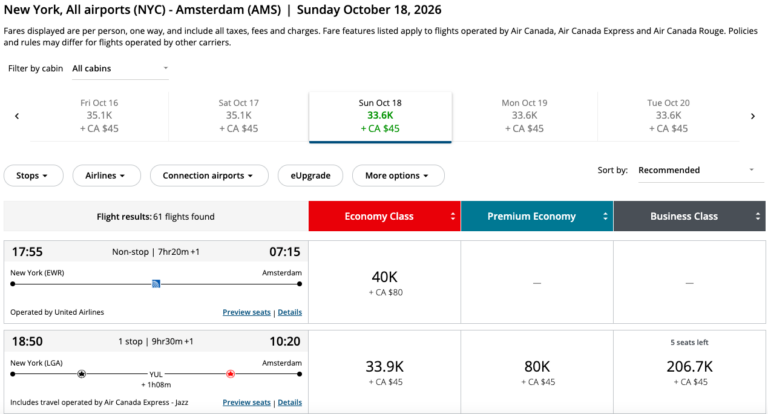
Task: Open the Sort by Recommended dropdown
Action: point(696,170)
